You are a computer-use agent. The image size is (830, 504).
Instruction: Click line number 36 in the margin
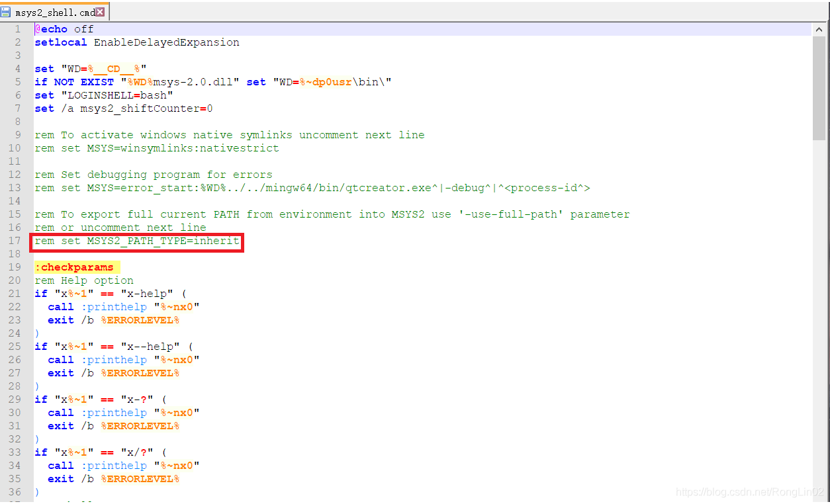point(15,492)
